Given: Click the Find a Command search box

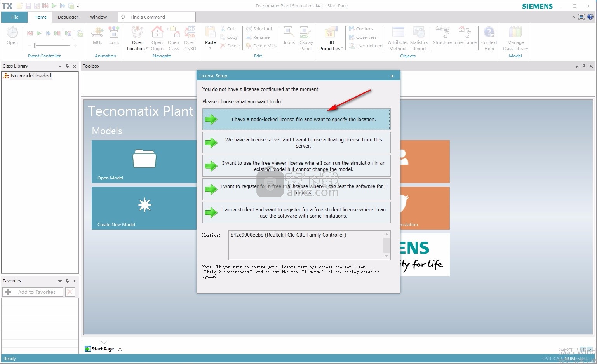Looking at the screenshot, I should (157, 17).
